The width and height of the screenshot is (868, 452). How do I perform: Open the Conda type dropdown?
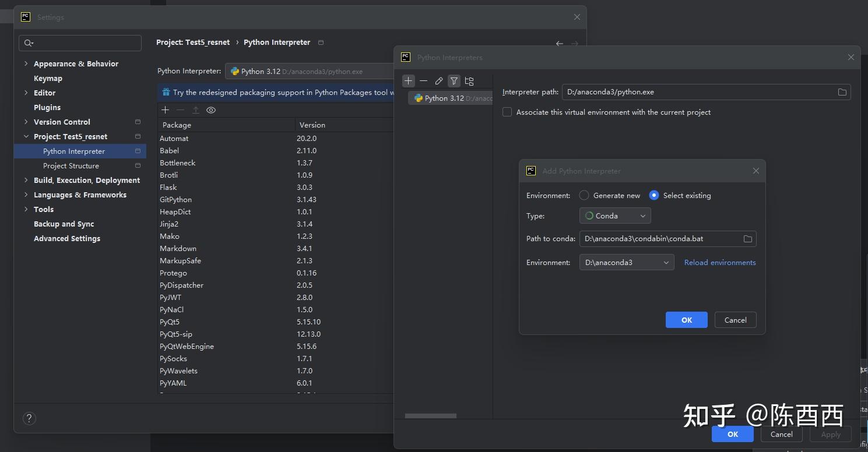coord(615,216)
